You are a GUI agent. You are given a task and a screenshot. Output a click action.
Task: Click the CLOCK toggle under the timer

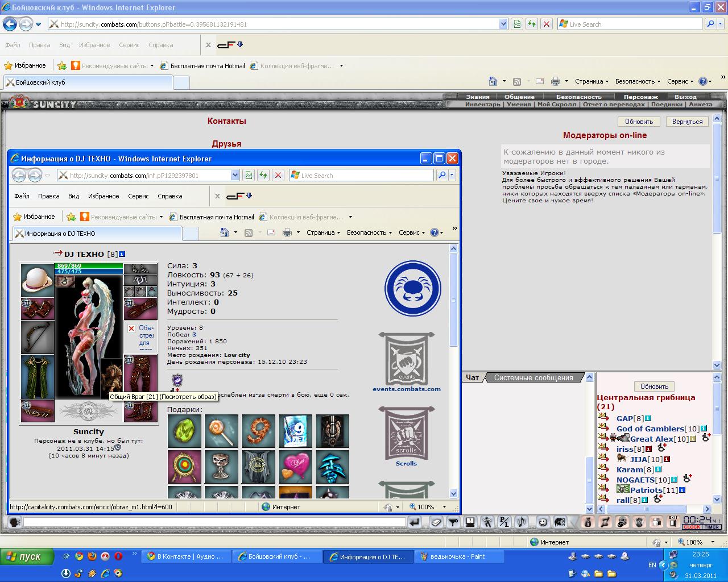pyautogui.click(x=691, y=527)
